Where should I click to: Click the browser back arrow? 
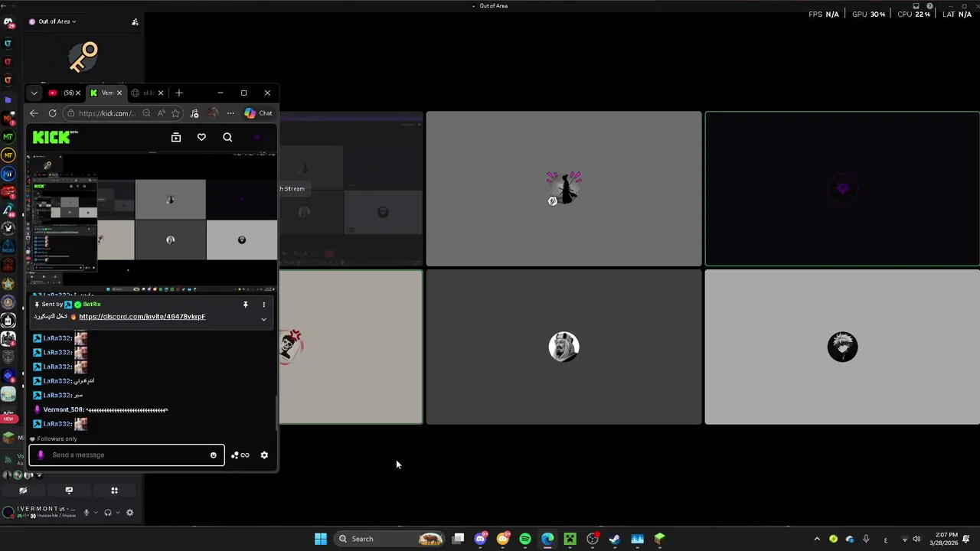point(34,113)
